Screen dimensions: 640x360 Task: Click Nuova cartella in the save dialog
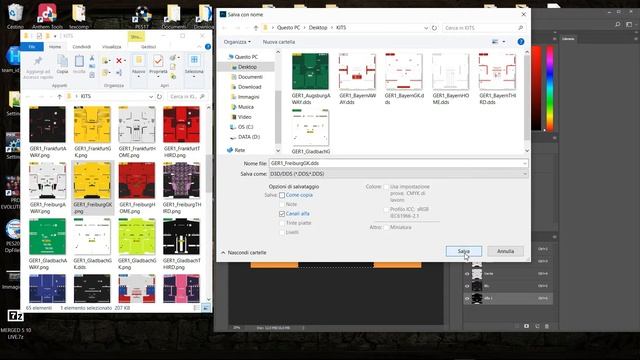point(279,42)
